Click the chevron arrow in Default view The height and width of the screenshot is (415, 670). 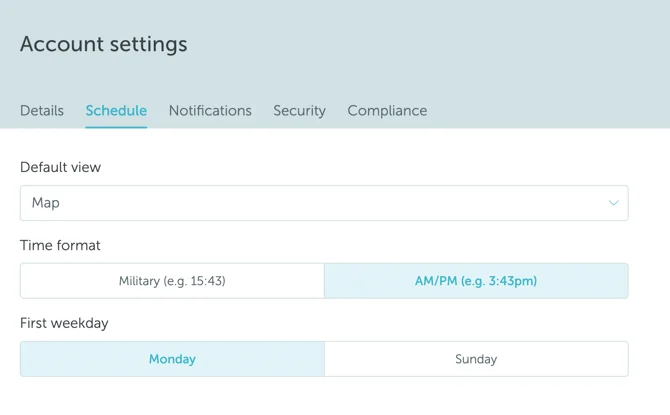pos(614,203)
